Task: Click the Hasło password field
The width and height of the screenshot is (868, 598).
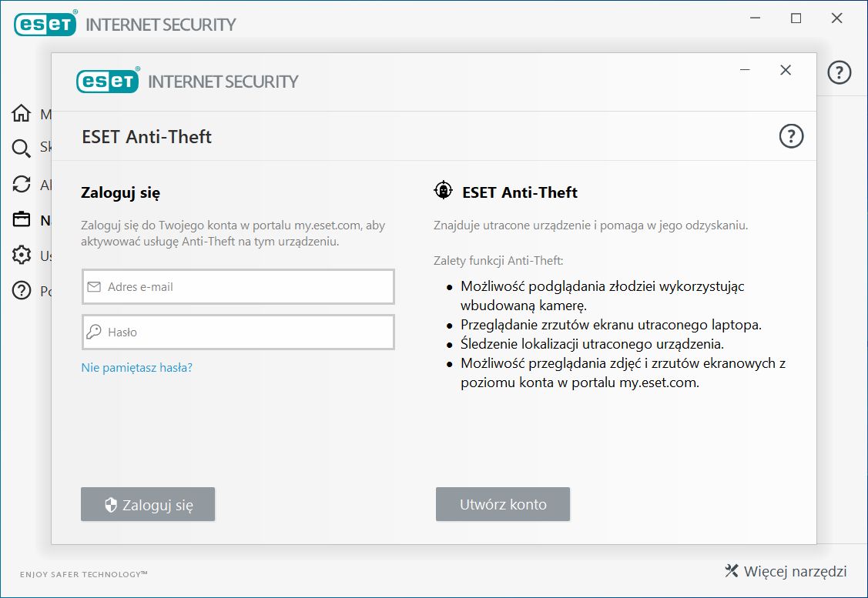Action: (238, 332)
